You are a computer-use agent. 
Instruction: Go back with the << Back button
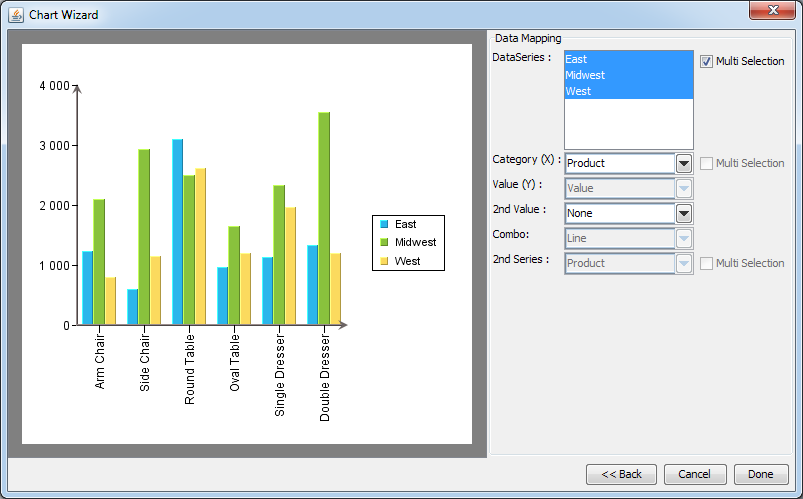[x=621, y=474]
